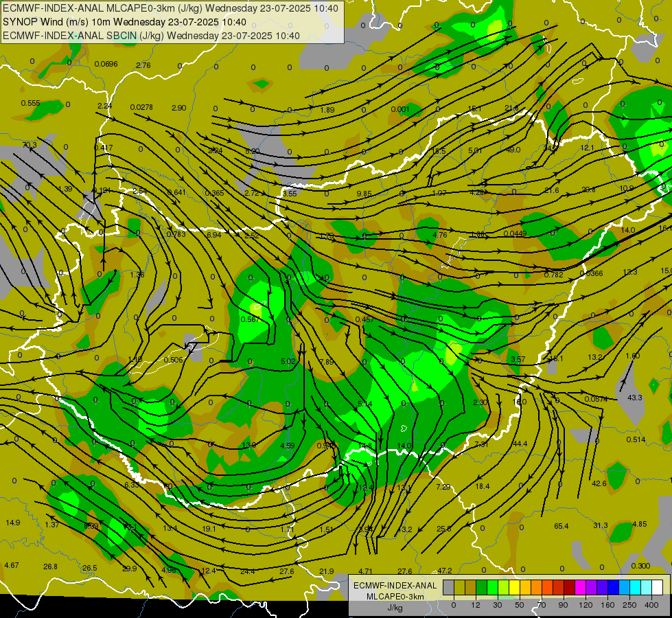The height and width of the screenshot is (618, 672).
Task: Click the gray swatch in the legend
Action: click(448, 587)
